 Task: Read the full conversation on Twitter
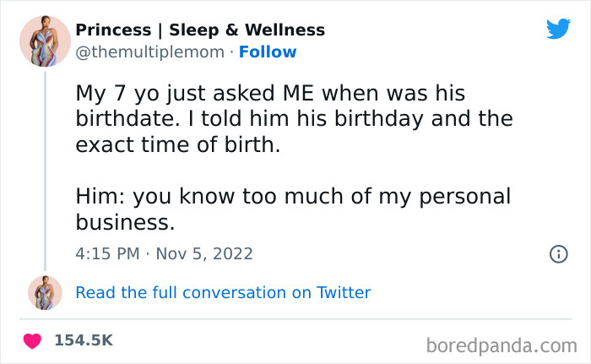click(x=223, y=293)
